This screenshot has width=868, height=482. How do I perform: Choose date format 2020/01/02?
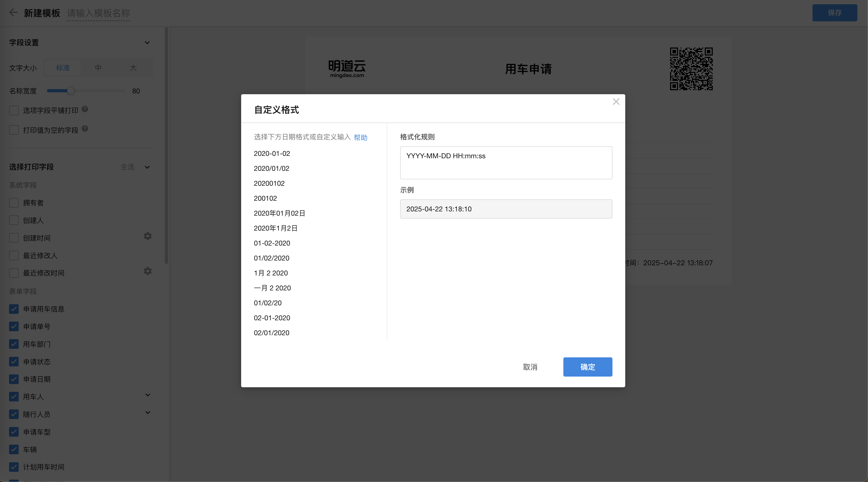pos(272,168)
